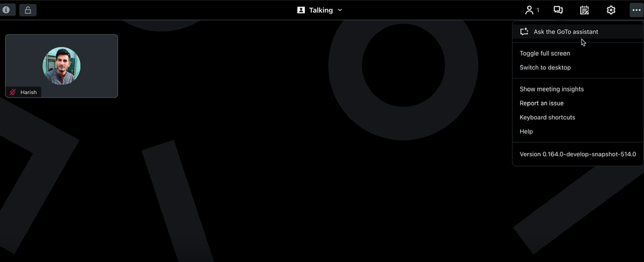Open settings via the gear icon
This screenshot has height=262, width=644.
pos(611,10)
